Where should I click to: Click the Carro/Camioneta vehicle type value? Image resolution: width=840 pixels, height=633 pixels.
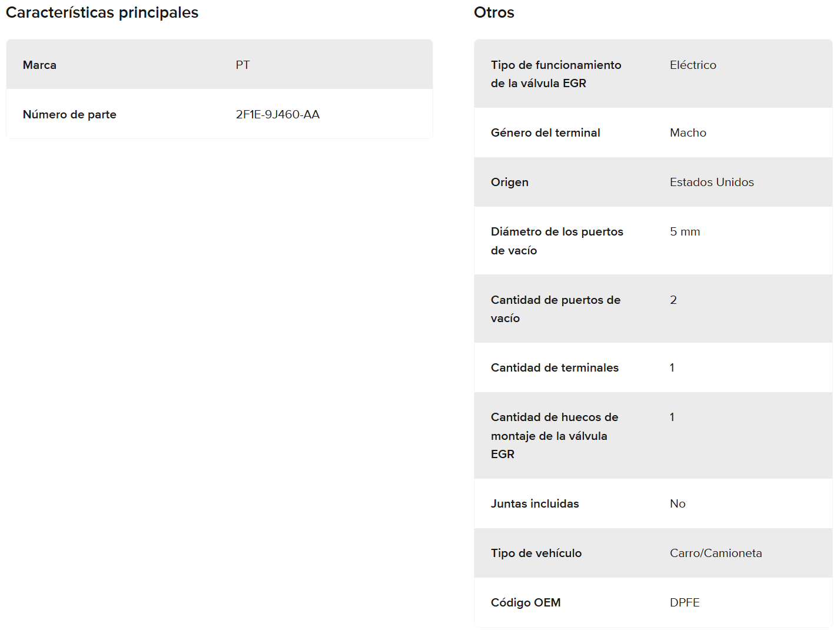pyautogui.click(x=716, y=553)
